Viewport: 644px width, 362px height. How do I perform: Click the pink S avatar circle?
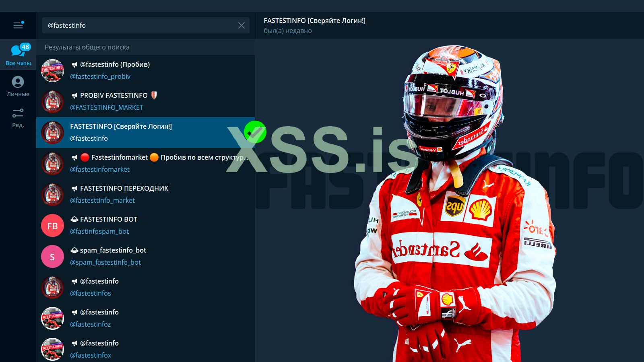tap(52, 257)
